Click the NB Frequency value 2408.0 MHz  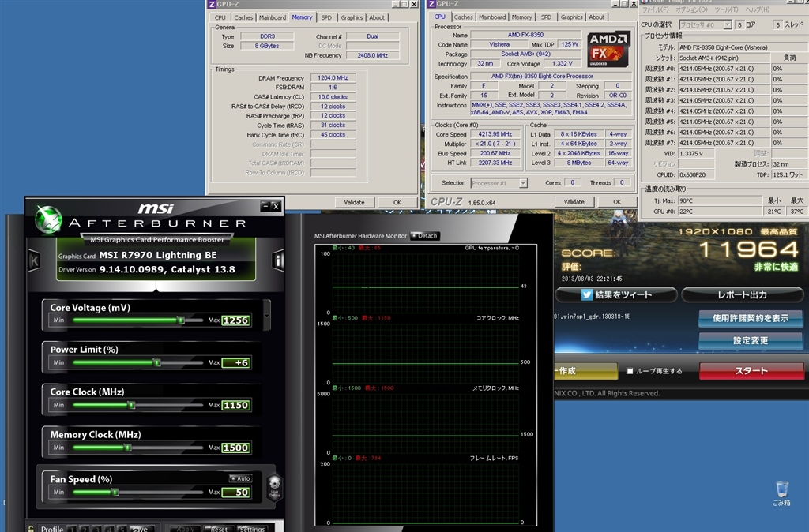tap(373, 55)
